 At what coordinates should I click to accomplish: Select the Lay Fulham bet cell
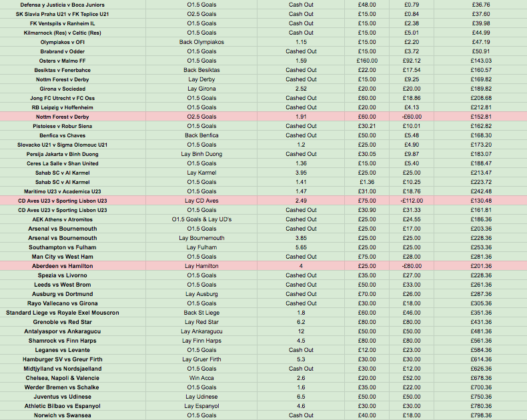point(201,247)
